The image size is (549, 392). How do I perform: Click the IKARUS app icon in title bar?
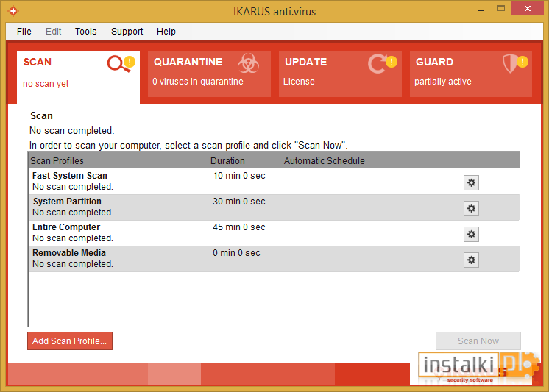13,11
